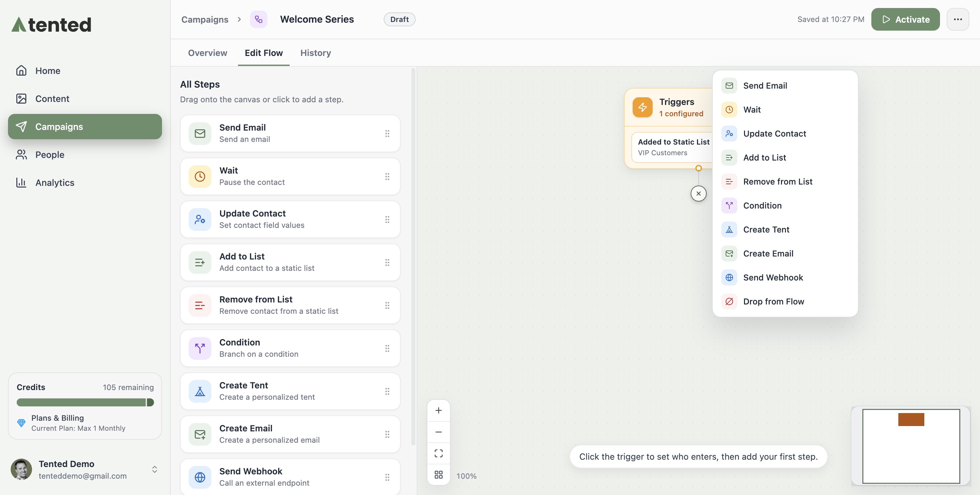Click the Draft status badge
The height and width of the screenshot is (495, 980).
(399, 19)
